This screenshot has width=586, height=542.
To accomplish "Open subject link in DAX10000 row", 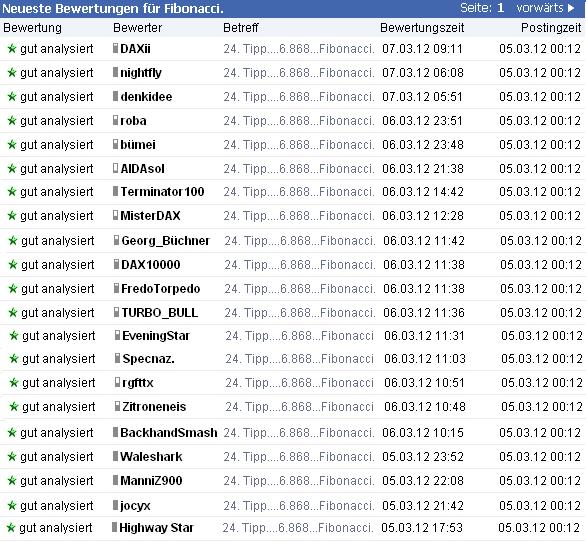I will pos(300,264).
